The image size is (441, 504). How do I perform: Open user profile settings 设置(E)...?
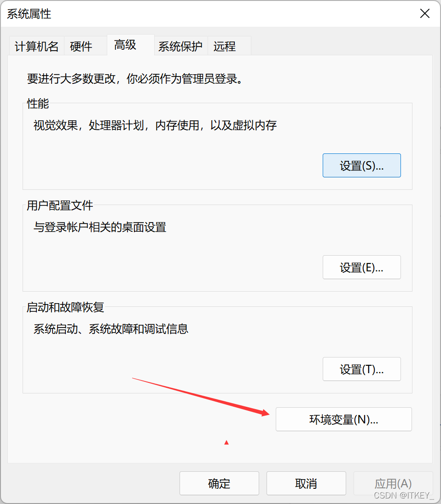362,267
